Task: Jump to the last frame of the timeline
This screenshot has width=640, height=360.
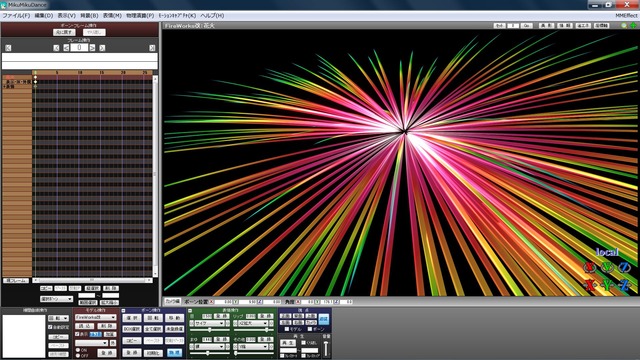Action: (x=152, y=48)
